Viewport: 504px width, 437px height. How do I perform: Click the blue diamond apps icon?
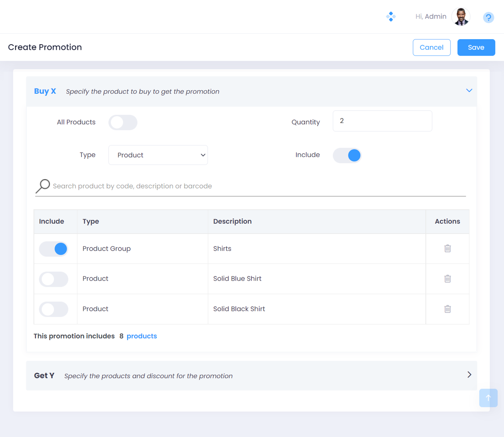(x=391, y=16)
